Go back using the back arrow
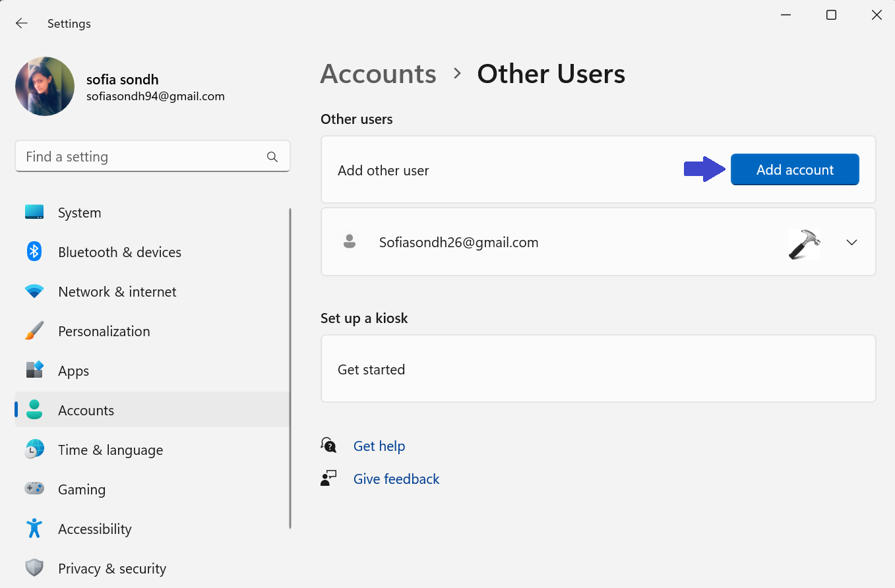This screenshot has height=588, width=895. click(22, 24)
